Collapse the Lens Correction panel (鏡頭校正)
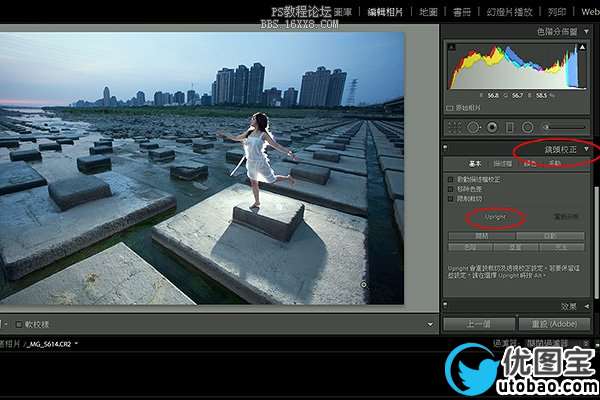600x400 pixels. pyautogui.click(x=586, y=148)
